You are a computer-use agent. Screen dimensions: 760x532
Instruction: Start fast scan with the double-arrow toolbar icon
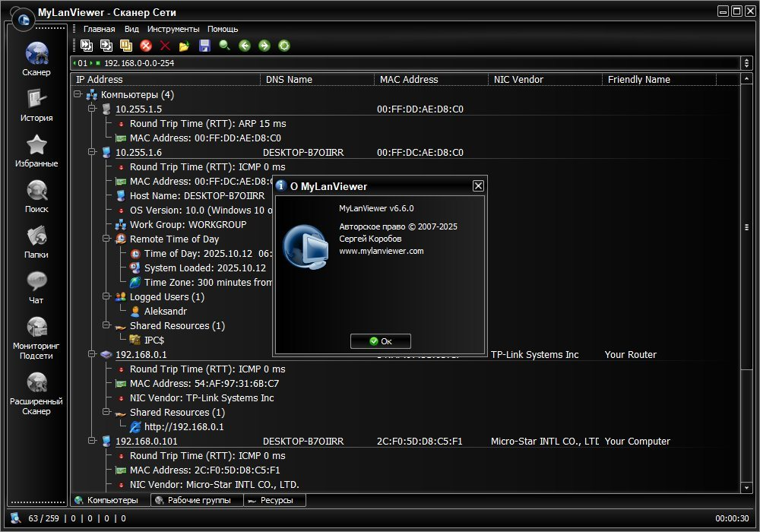87,46
